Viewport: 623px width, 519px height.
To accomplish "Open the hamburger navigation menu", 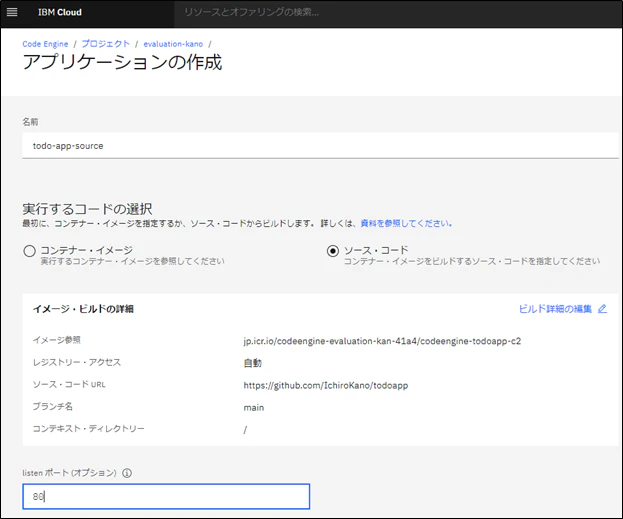I will click(12, 12).
